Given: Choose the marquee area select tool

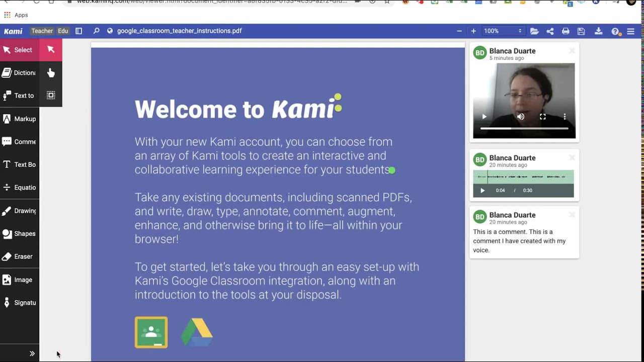Looking at the screenshot, I should coord(51,95).
